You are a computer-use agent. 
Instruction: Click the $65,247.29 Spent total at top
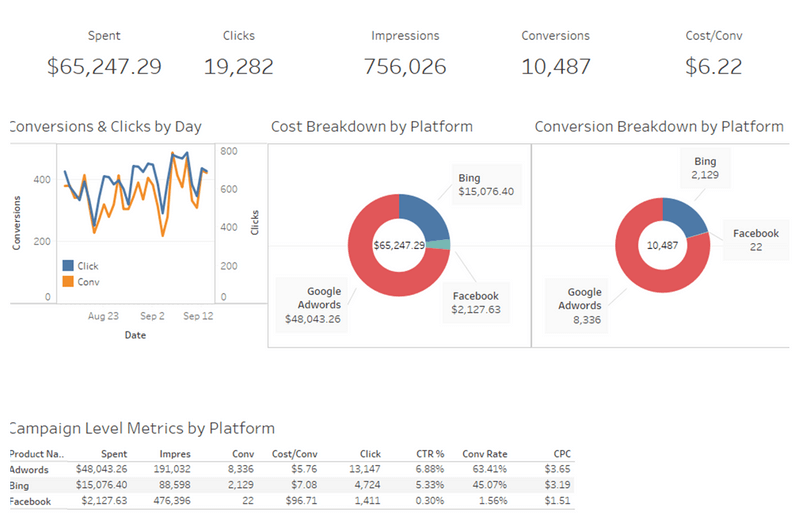pos(104,67)
